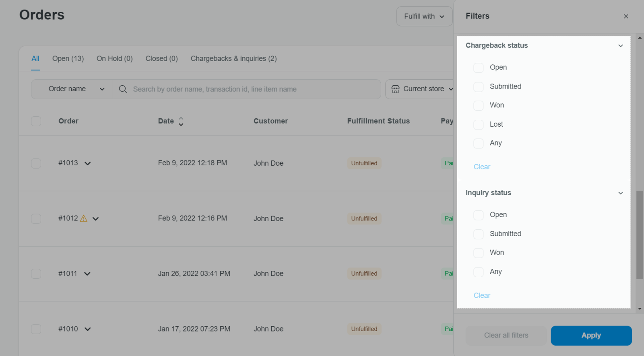
Task: Close the Filters panel with X icon
Action: click(x=625, y=16)
